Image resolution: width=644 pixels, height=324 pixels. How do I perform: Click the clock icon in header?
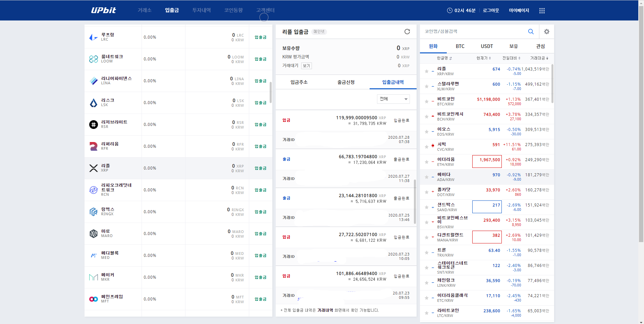tap(450, 10)
